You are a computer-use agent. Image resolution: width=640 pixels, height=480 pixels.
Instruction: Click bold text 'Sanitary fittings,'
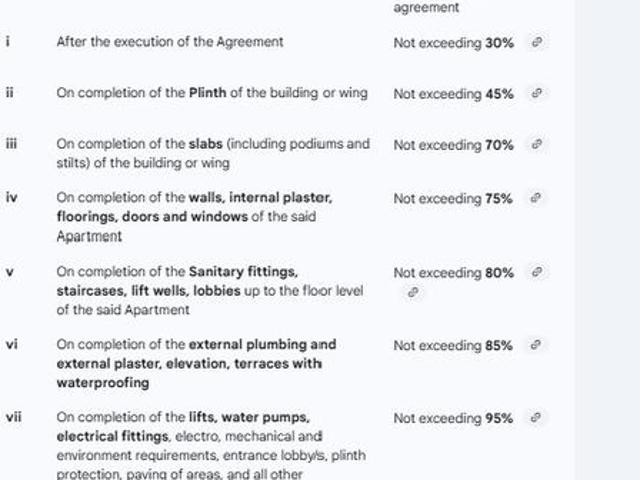click(243, 272)
